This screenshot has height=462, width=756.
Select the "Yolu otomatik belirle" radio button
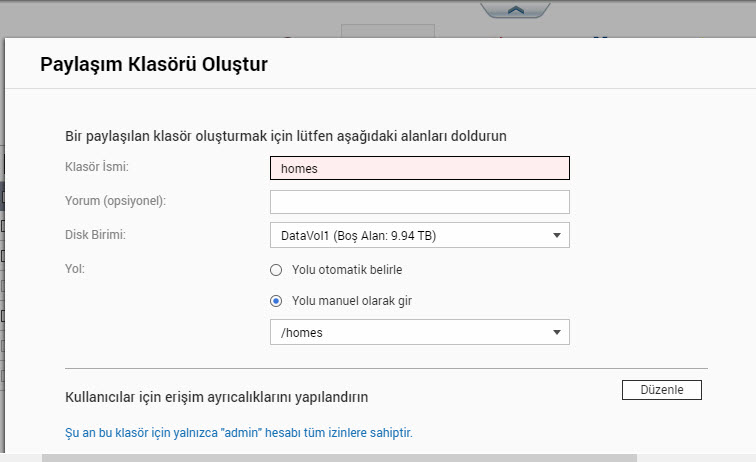276,270
